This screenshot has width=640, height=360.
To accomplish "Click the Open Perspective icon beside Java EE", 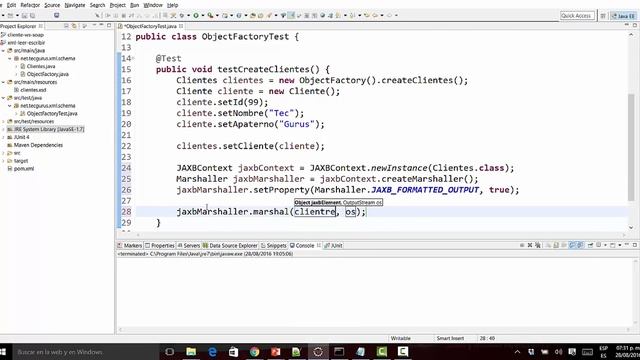I will tap(603, 16).
